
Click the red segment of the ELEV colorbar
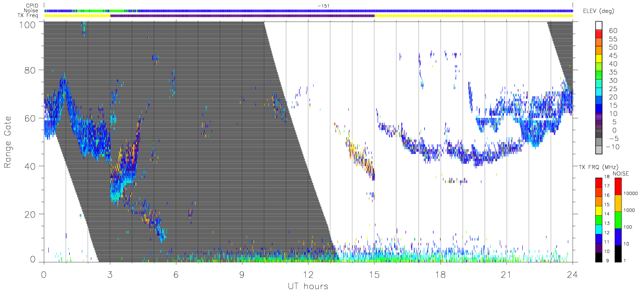[x=599, y=34]
